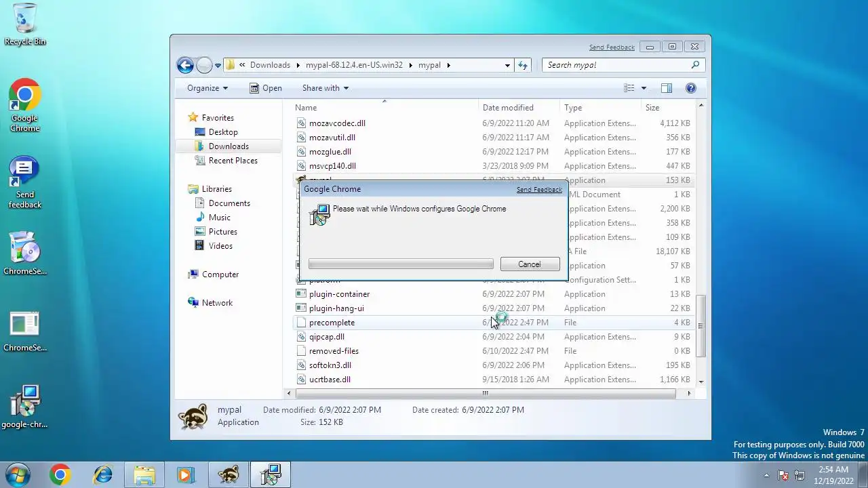Screen dimensions: 868x488
Task: Open Documents library
Action: (x=229, y=203)
